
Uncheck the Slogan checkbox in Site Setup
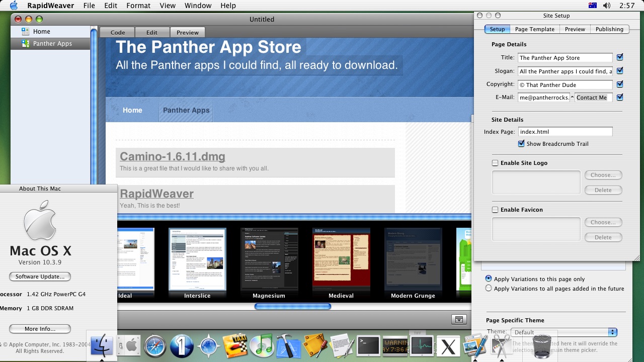[620, 71]
